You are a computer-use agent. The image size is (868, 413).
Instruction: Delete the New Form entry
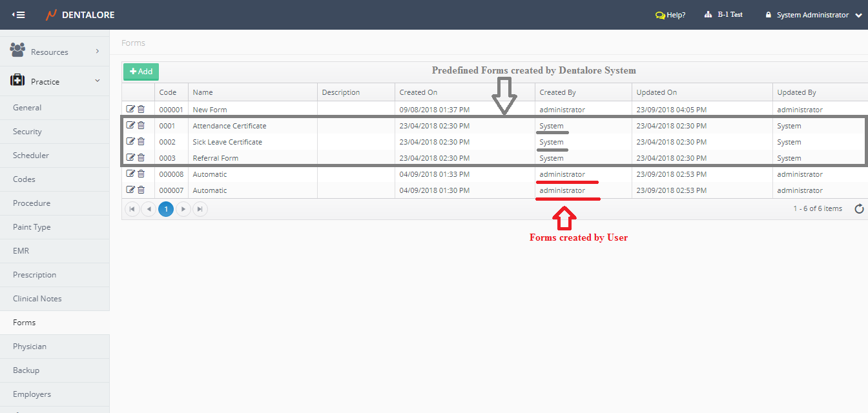click(x=141, y=109)
